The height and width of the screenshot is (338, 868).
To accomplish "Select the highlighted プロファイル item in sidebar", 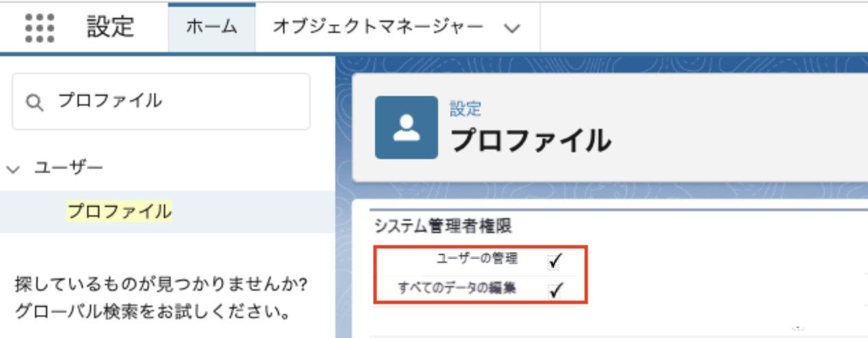I will [119, 210].
